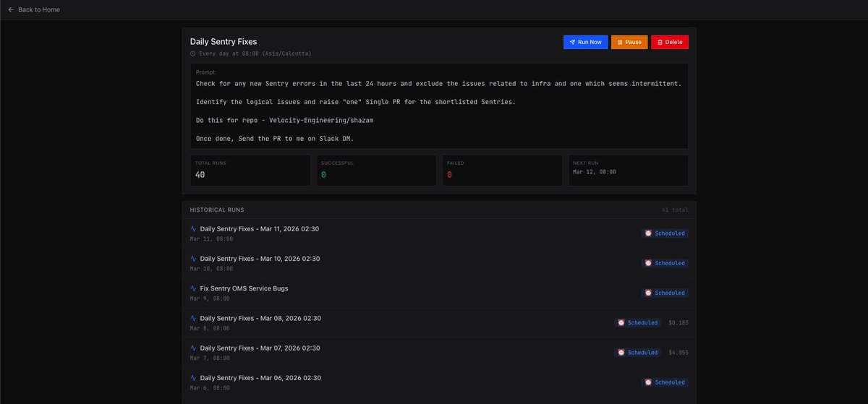
Task: Click Scheduled badge on the Mar 11 run
Action: coord(665,233)
